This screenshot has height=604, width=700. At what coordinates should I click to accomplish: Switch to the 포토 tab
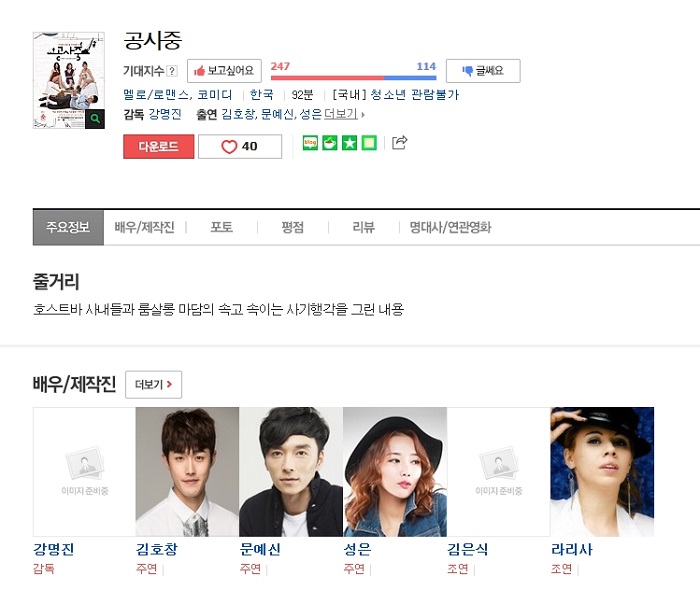(x=221, y=227)
